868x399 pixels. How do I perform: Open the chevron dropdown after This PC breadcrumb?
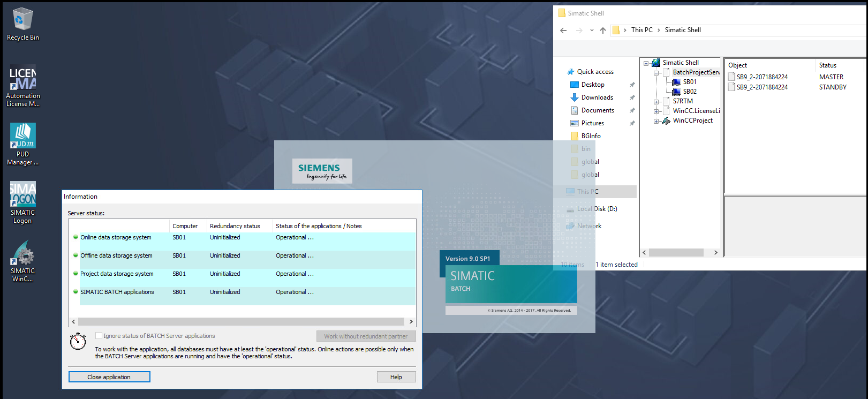(659, 30)
